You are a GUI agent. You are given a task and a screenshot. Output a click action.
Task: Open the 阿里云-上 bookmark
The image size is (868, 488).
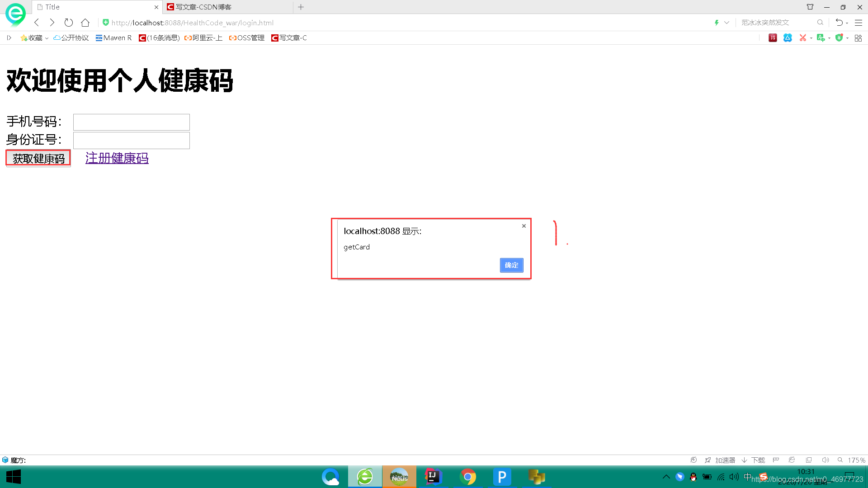203,38
